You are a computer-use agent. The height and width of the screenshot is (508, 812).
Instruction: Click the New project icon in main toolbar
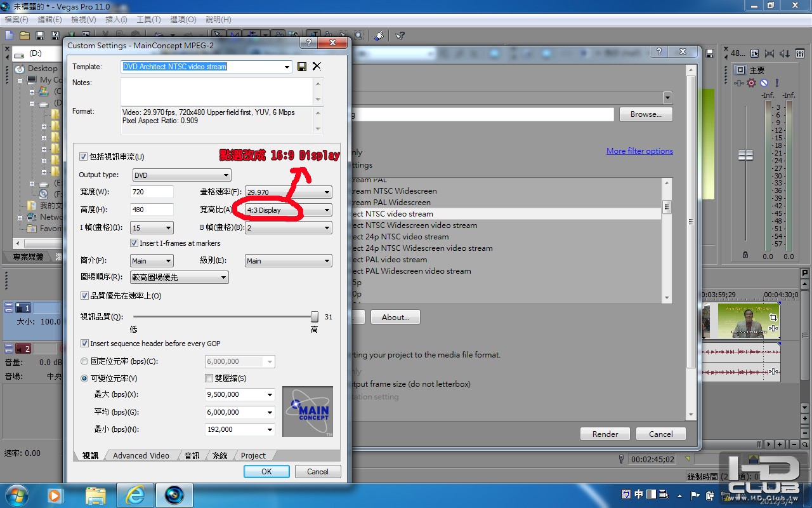(9, 36)
